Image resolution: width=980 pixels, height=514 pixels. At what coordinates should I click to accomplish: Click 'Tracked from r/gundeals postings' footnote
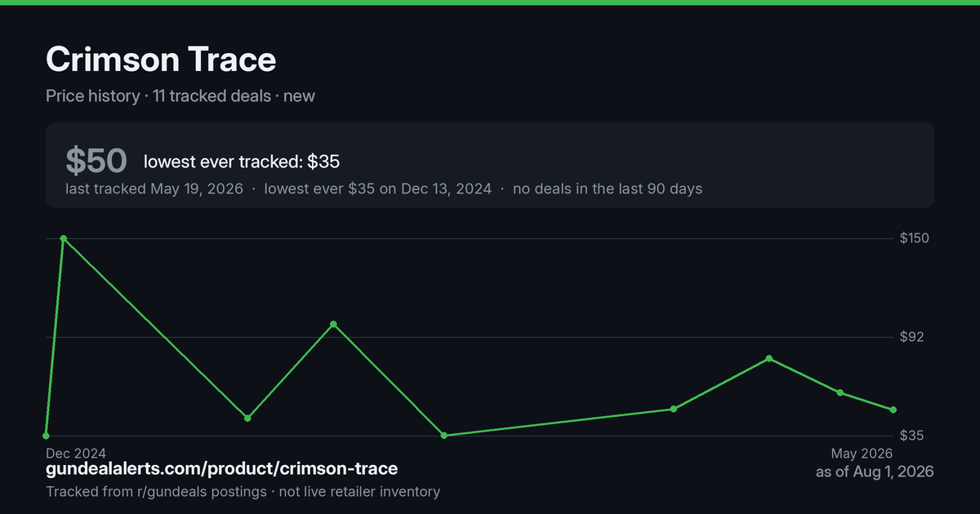[x=156, y=491]
